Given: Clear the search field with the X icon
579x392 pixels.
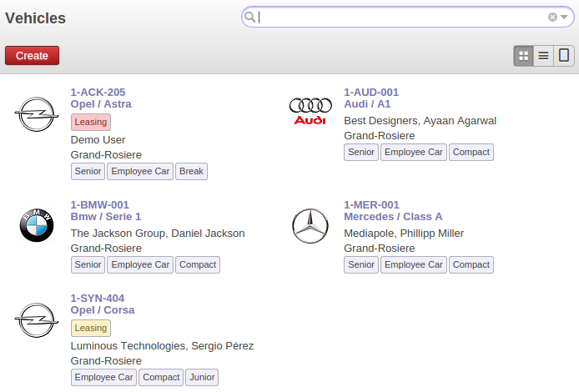Looking at the screenshot, I should (552, 17).
